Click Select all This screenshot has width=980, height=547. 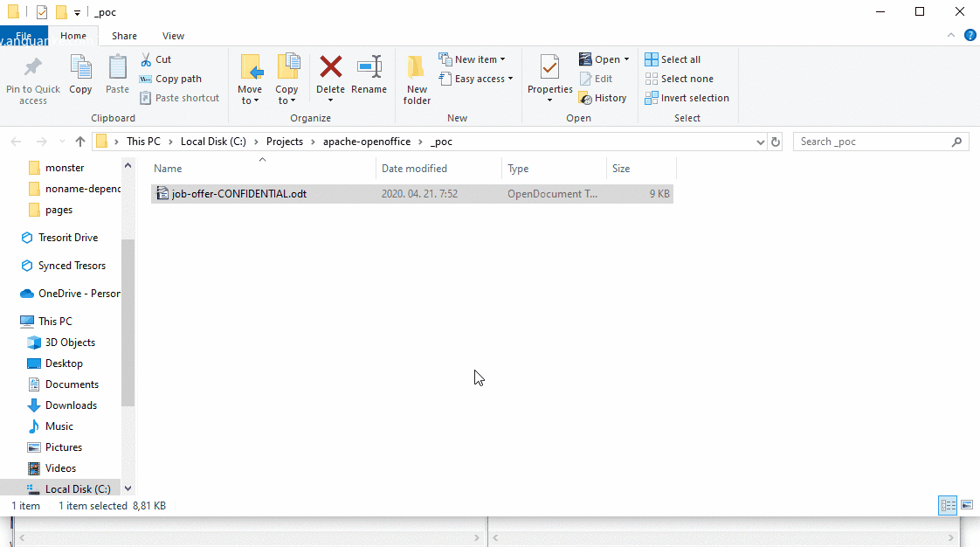(673, 59)
